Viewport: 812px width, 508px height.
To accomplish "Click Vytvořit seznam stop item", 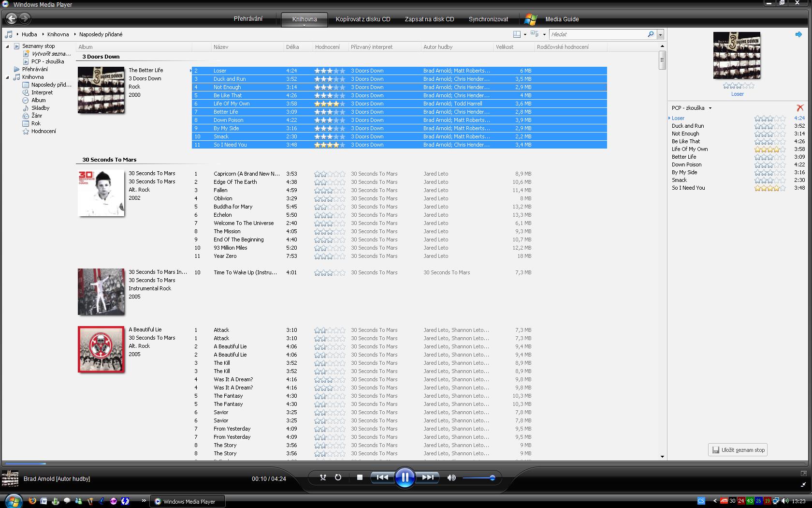I will 51,54.
